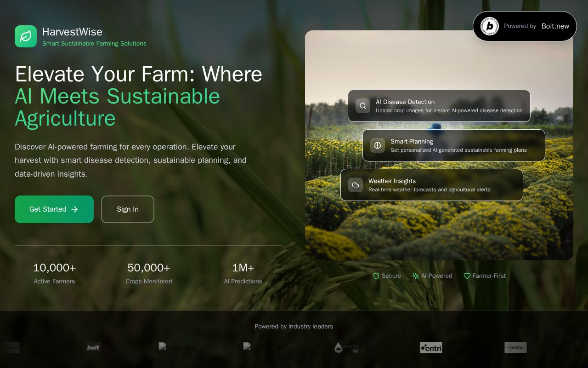Click 'Real-time weather forecasts and agricultural alerts' text
588x368 pixels.
click(x=429, y=190)
